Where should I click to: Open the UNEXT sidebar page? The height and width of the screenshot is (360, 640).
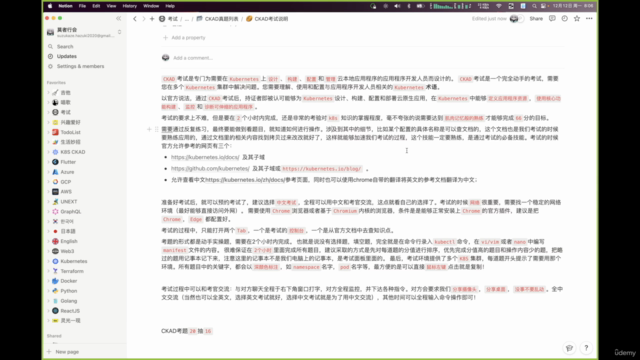tap(69, 202)
